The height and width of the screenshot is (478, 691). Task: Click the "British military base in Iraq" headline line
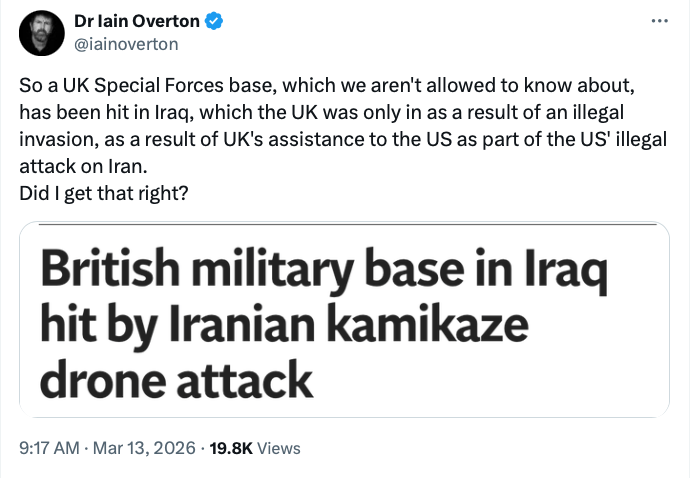(x=325, y=271)
